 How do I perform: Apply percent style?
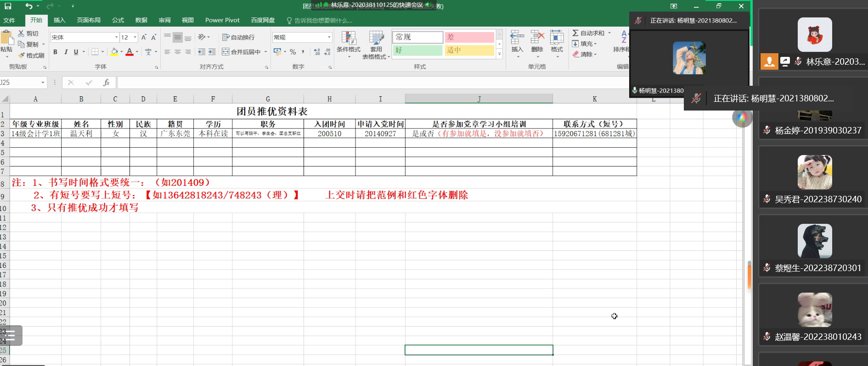tap(293, 52)
